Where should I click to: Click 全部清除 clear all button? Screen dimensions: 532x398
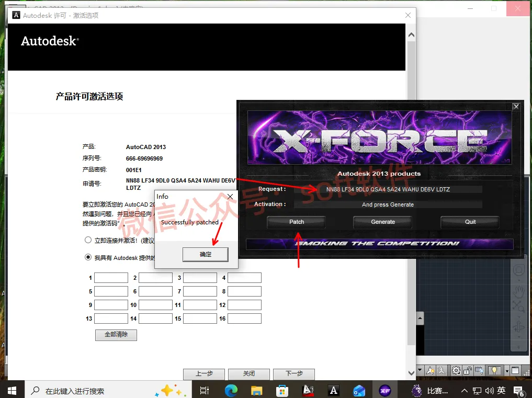[116, 335]
